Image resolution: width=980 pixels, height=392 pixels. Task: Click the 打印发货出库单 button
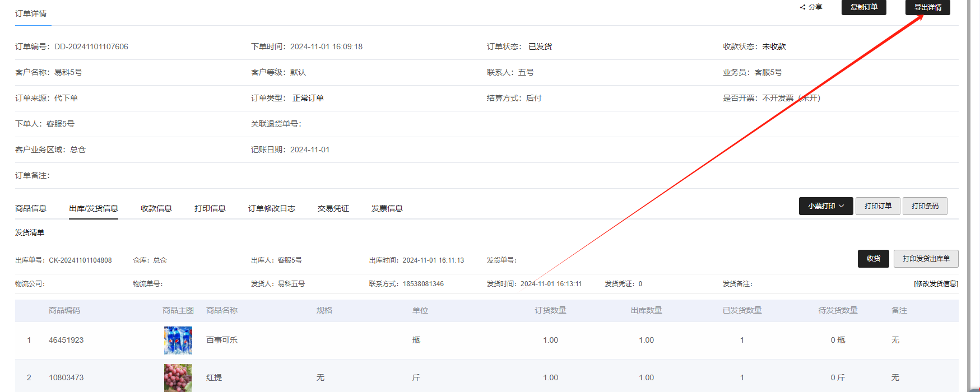pos(926,259)
